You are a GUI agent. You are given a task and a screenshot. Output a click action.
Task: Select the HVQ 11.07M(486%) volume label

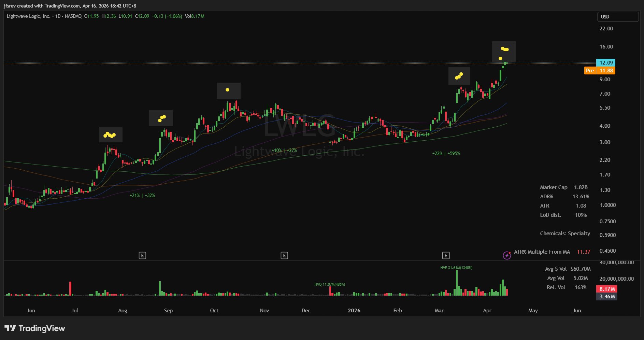(x=330, y=284)
